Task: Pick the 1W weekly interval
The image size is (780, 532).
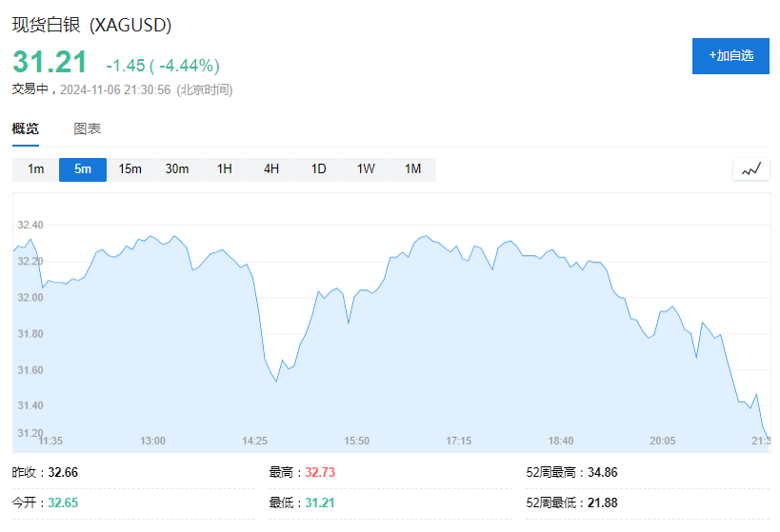Action: coord(366,169)
